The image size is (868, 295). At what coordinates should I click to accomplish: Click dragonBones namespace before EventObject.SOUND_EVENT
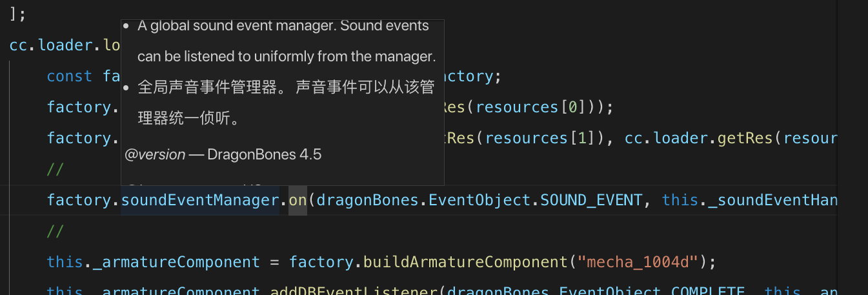click(370, 200)
